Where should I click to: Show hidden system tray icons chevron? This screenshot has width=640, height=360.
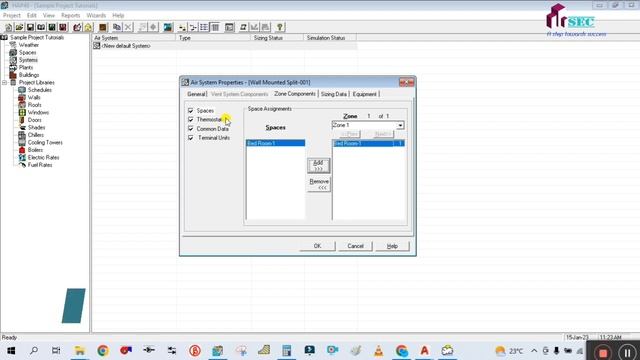tap(534, 351)
